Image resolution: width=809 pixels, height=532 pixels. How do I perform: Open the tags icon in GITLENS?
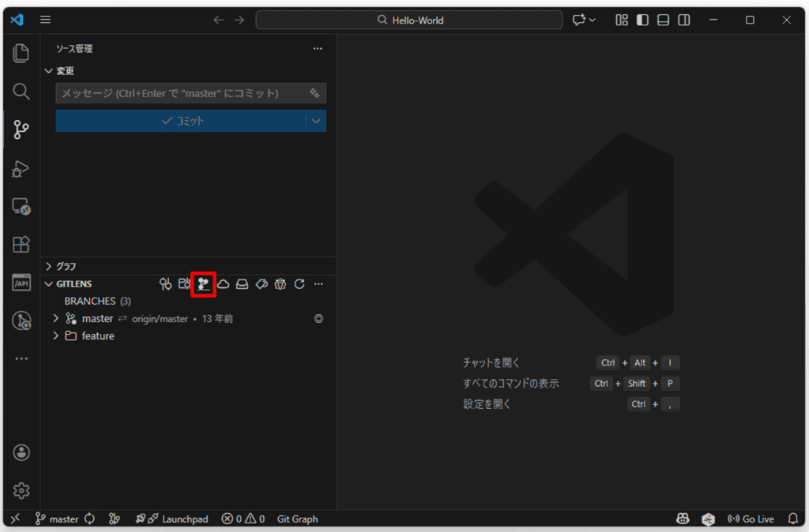(x=261, y=283)
